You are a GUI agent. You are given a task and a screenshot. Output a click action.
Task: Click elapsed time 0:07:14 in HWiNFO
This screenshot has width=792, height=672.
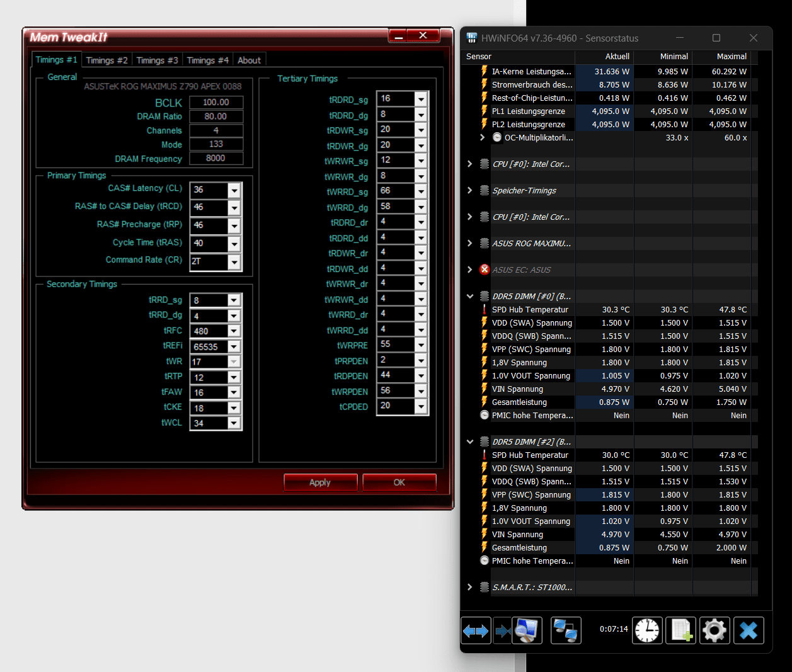coord(614,629)
